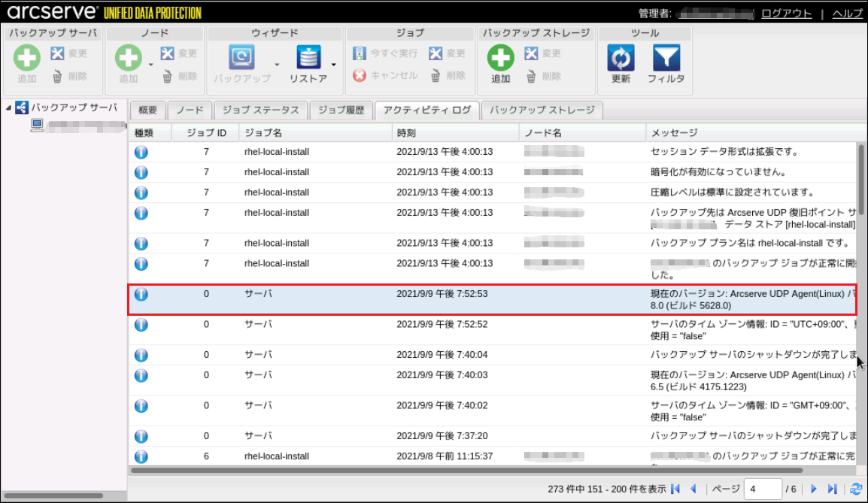Sort by the ノード名 column header

tap(582, 133)
